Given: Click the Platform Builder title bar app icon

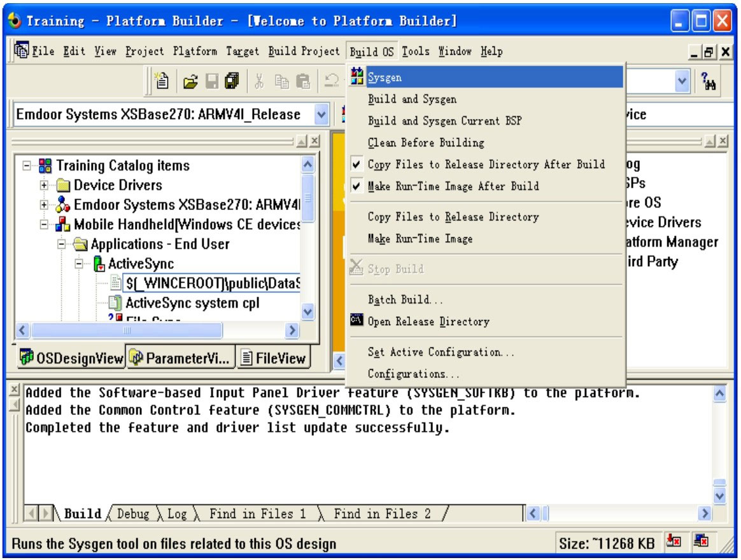Looking at the screenshot, I should 14,20.
